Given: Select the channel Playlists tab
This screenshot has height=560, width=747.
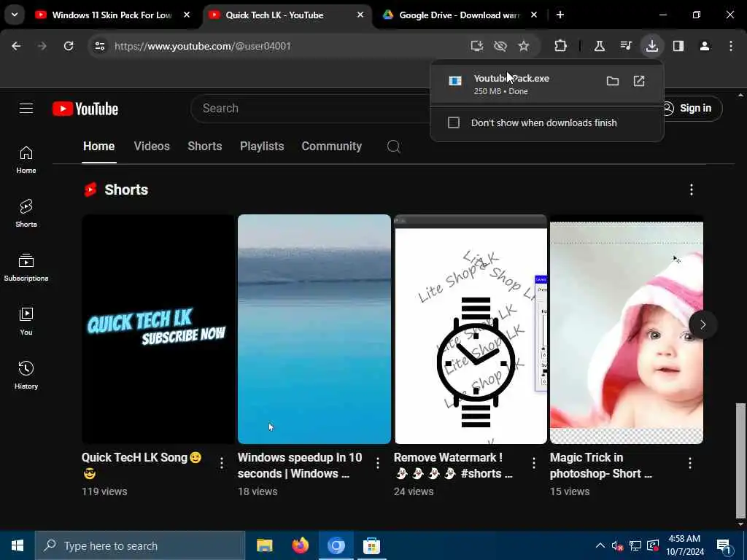Looking at the screenshot, I should coord(262,146).
